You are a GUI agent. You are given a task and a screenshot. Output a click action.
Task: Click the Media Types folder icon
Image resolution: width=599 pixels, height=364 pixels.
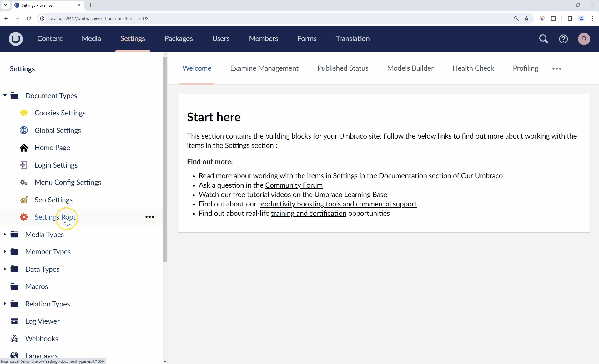(14, 234)
